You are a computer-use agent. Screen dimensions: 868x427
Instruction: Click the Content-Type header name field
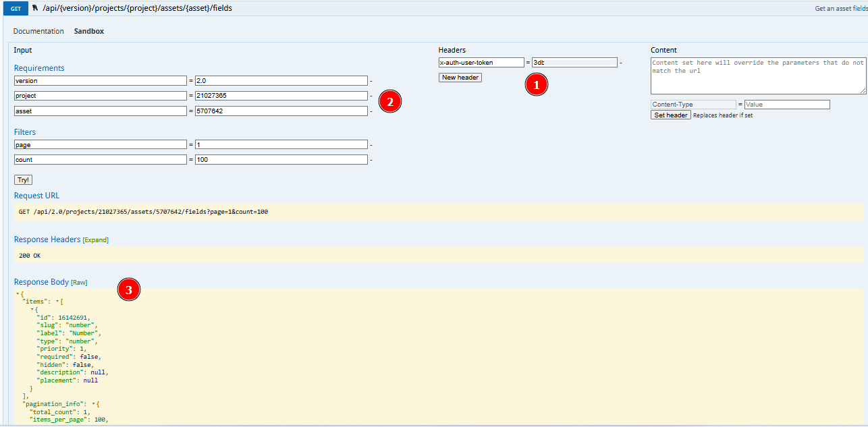[693, 105]
